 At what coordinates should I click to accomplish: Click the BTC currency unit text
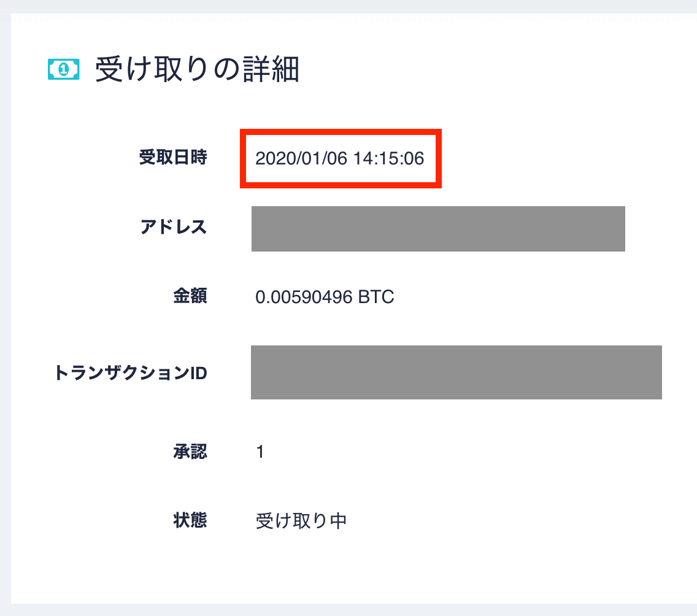click(x=376, y=297)
